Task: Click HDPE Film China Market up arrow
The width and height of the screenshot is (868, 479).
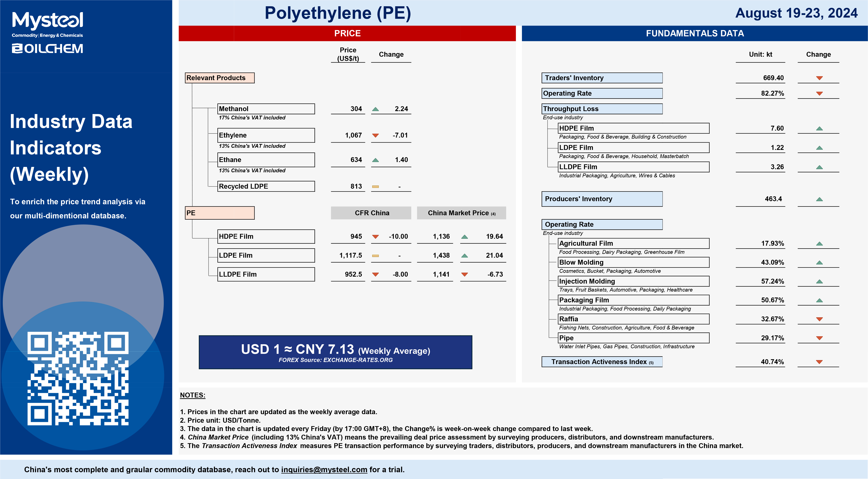Action: click(x=464, y=237)
